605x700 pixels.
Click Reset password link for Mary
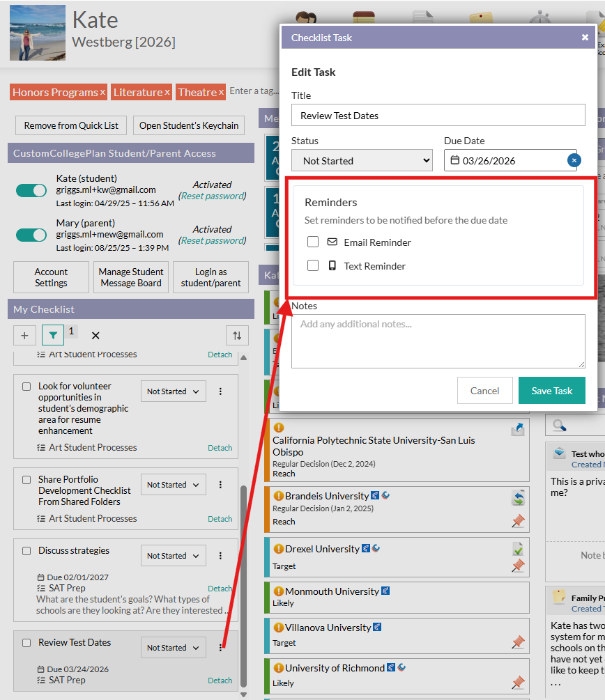click(x=213, y=240)
